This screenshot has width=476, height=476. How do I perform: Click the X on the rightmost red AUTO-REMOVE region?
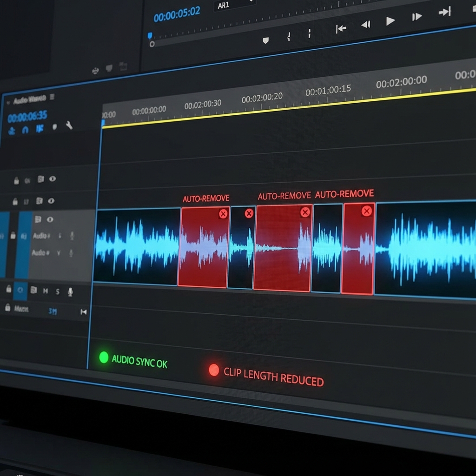(x=367, y=211)
